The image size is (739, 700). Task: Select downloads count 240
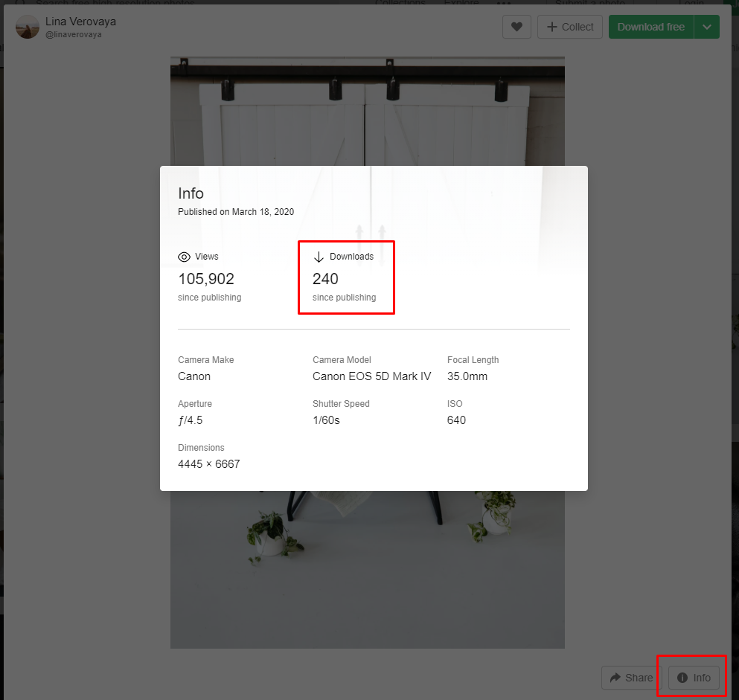coord(325,279)
